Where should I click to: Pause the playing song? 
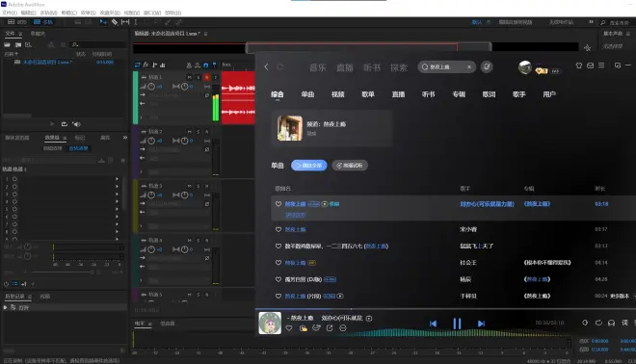click(457, 324)
